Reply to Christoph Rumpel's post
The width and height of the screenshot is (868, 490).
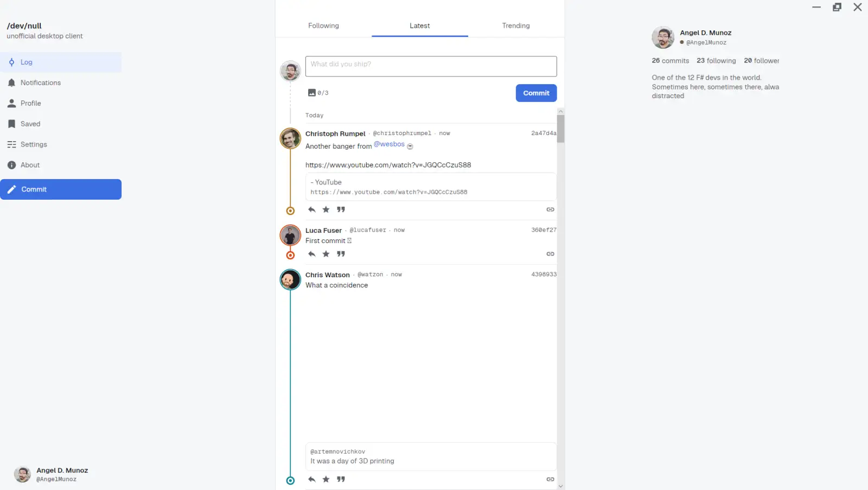(x=312, y=209)
